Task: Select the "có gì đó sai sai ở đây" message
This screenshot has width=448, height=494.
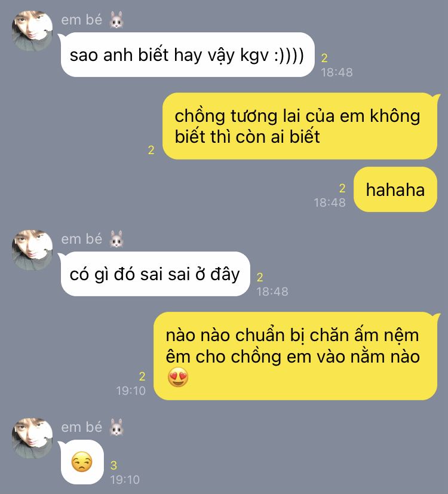Action: (x=155, y=274)
